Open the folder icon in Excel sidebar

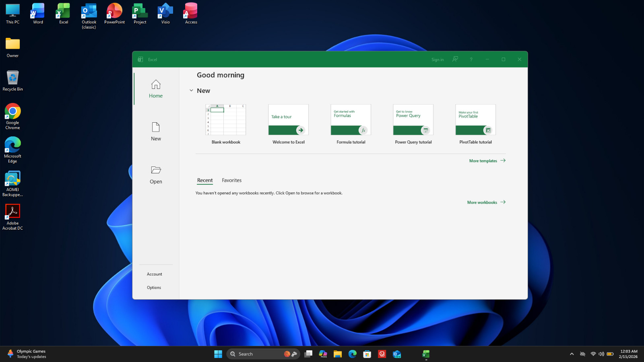click(x=156, y=170)
